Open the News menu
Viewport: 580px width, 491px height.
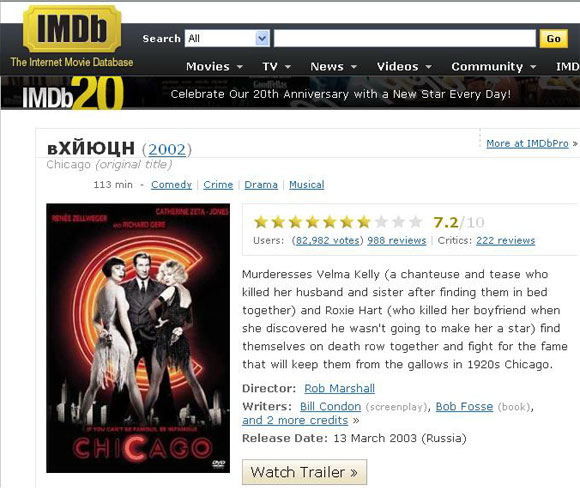[333, 67]
